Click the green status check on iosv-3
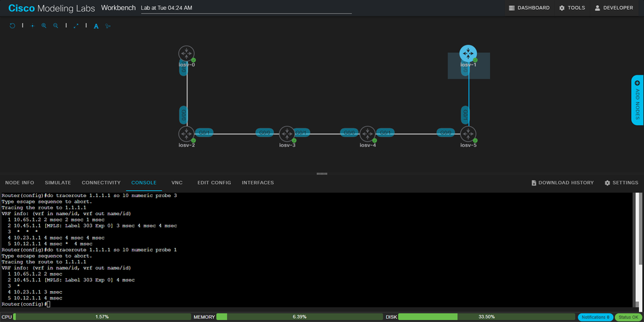The image size is (644, 322). point(294,140)
